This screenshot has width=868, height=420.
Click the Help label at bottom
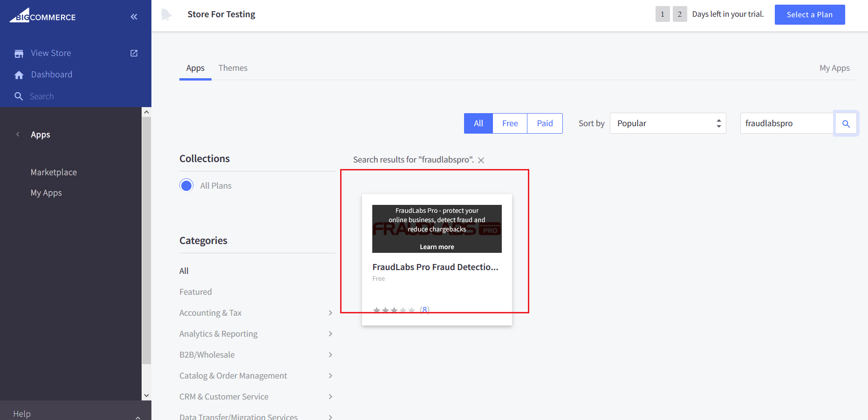pos(22,414)
